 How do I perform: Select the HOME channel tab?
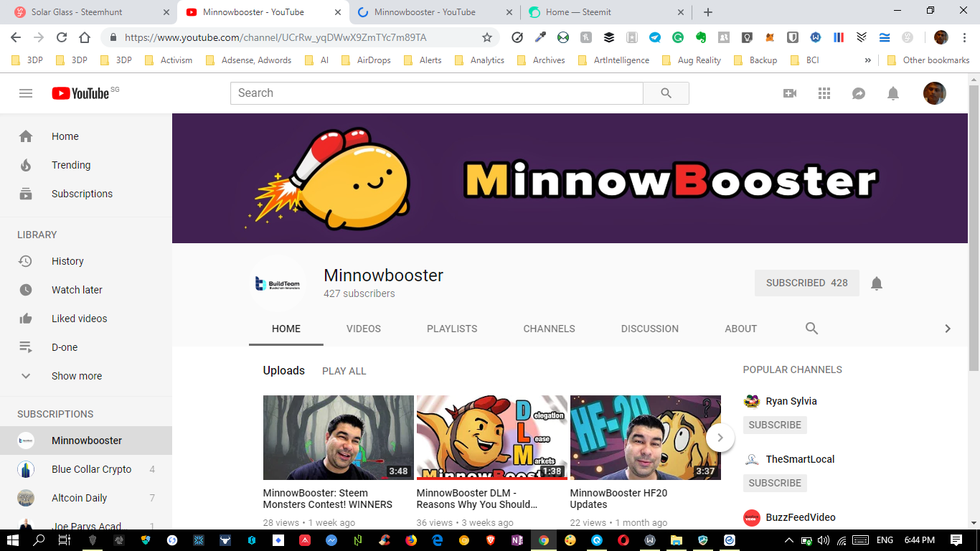coord(286,329)
